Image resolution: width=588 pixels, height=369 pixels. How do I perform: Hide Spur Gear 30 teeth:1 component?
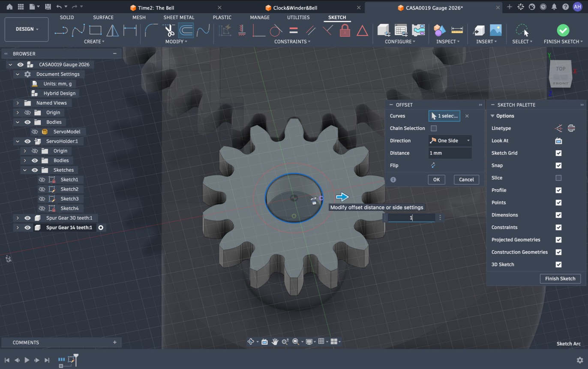click(x=27, y=218)
